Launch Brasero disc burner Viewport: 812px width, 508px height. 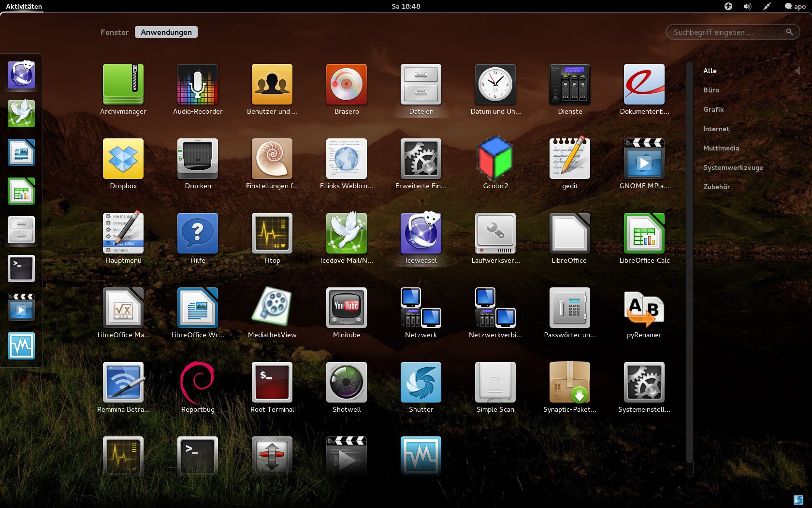(347, 85)
